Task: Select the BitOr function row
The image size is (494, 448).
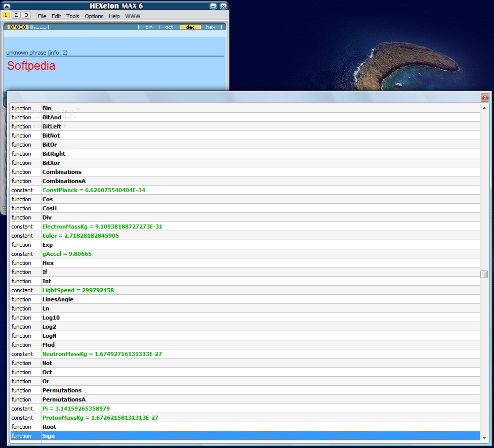Action: click(245, 145)
